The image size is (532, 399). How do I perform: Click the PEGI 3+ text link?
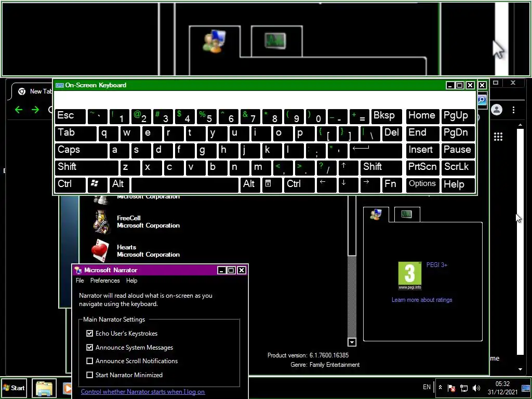pyautogui.click(x=436, y=264)
